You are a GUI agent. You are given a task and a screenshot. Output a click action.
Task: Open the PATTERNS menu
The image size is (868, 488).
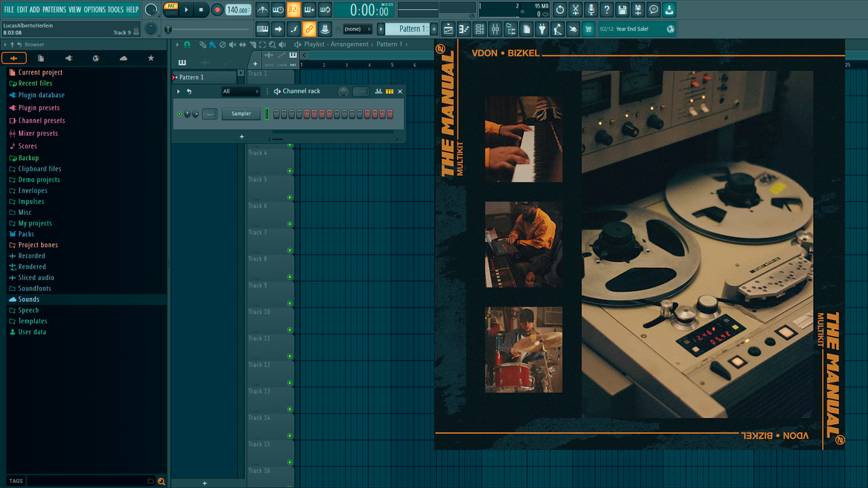[x=54, y=10]
